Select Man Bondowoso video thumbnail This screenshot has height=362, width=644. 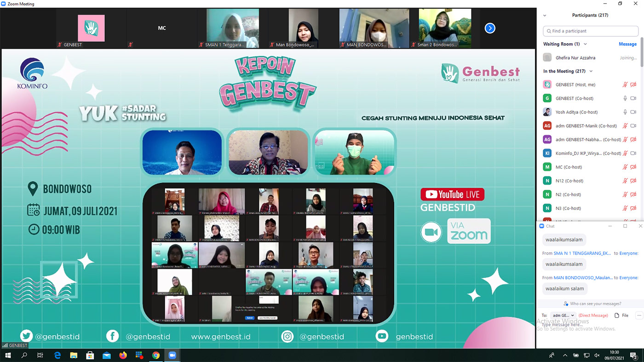click(303, 28)
